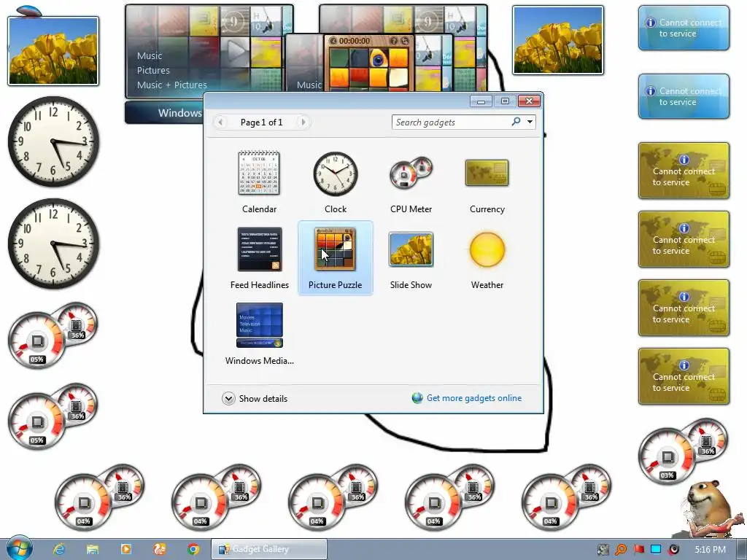
Task: Close the Gadget Gallery window
Action: [529, 101]
